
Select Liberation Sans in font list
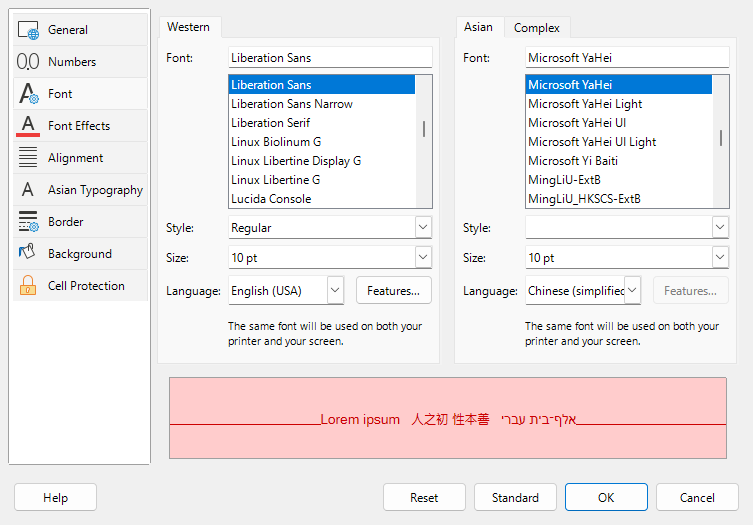coord(322,85)
